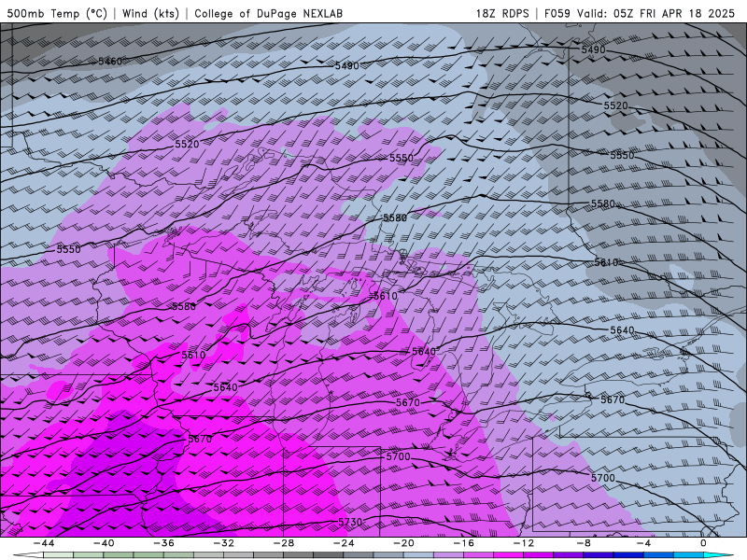Image resolution: width=747 pixels, height=560 pixels.
Task: Click the white arrow start of the colorbar
Action: pos(28,555)
